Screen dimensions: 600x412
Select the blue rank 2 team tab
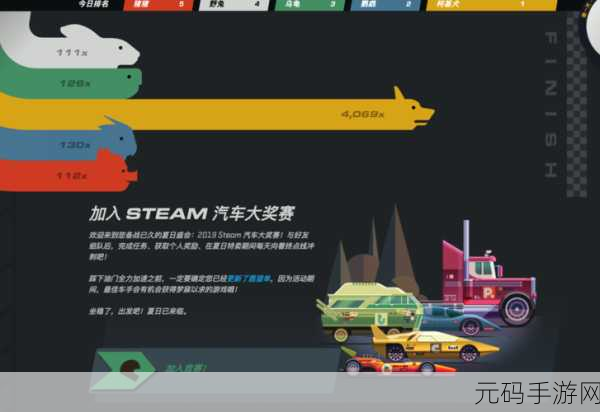pos(385,4)
